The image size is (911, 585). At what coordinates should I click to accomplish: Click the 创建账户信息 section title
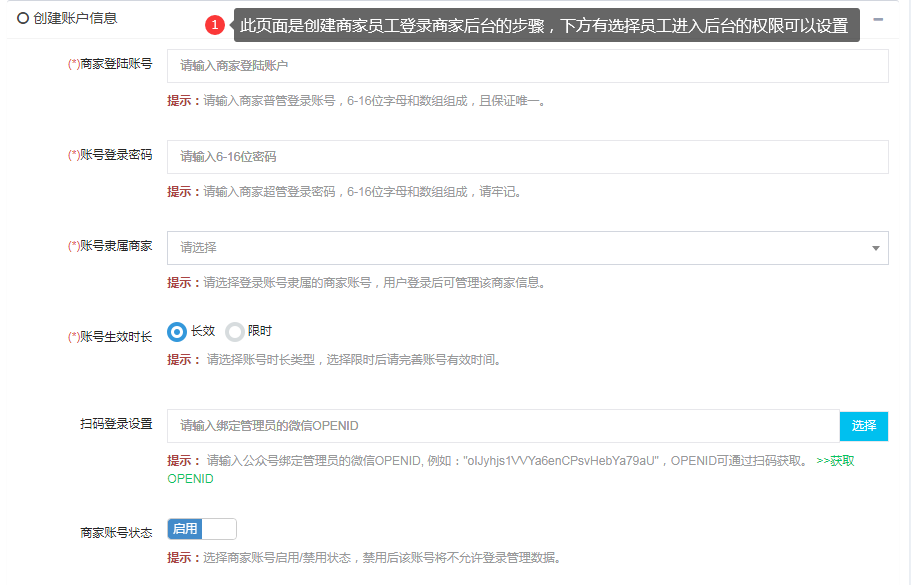tap(75, 18)
